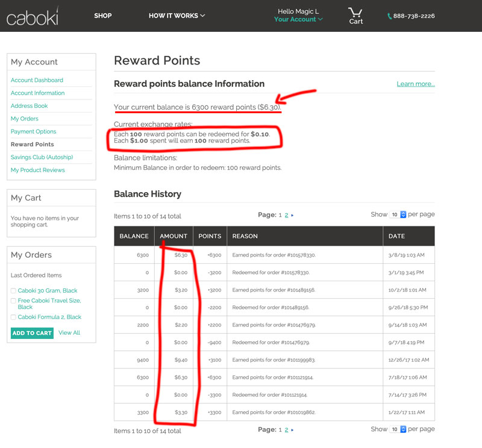Viewport: 482px width, 448px height.
Task: Select 'Earned points for order #101489156.'
Action: [x=274, y=290]
